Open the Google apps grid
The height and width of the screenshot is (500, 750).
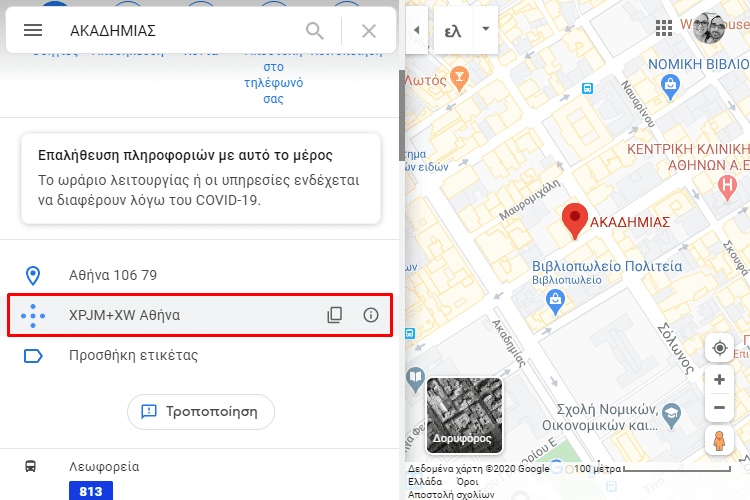[664, 28]
